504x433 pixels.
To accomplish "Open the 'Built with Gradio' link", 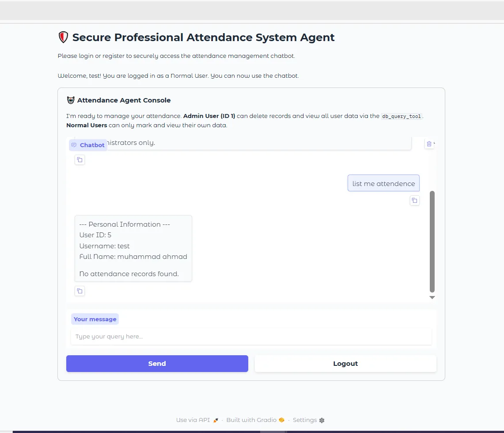I will (x=255, y=420).
